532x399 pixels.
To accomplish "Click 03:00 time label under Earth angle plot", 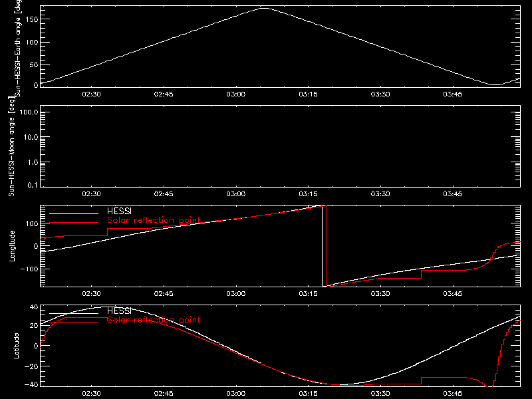I will click(x=236, y=94).
